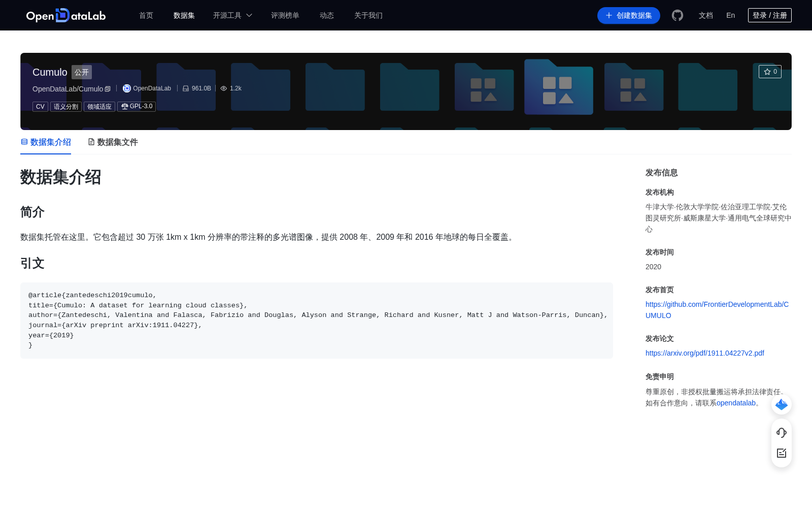Open the 数据集 nav item

(184, 15)
